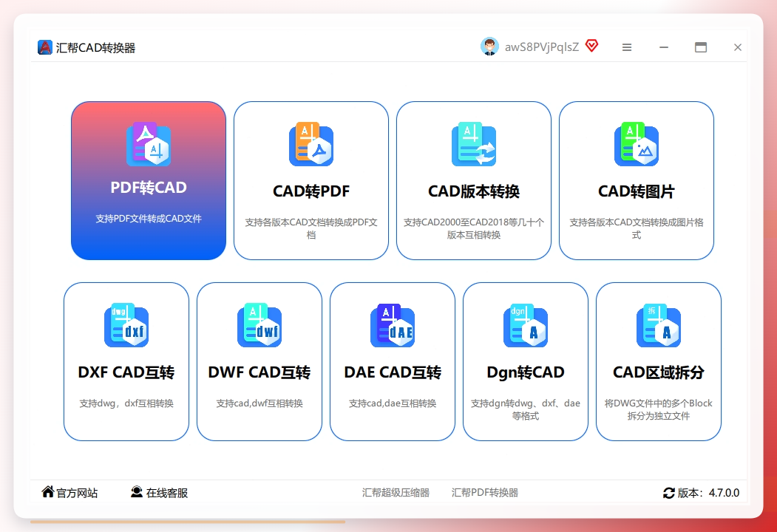Click the description 将DWG文件中的多个Block拆分为独立文件
This screenshot has width=777, height=532.
click(x=659, y=409)
